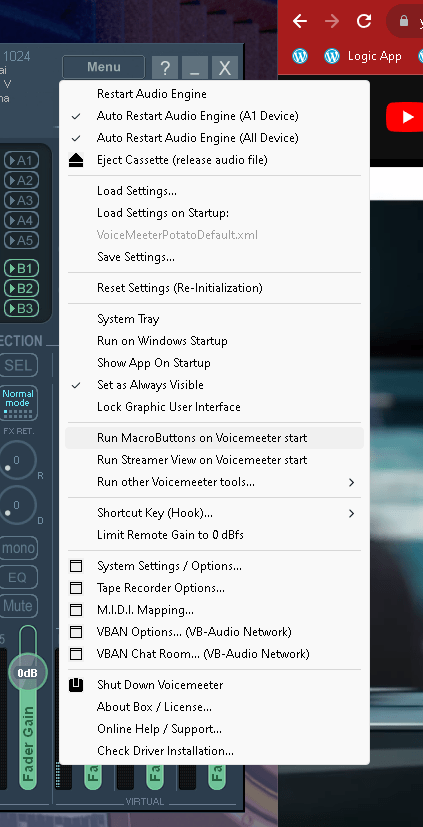Toggle the mono button
The height and width of the screenshot is (827, 423).
point(18,547)
